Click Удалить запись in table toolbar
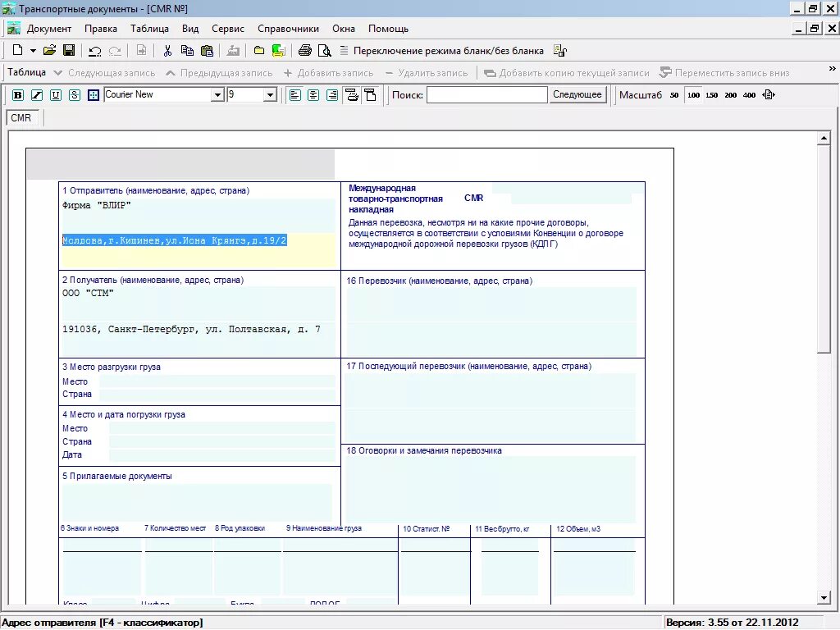Viewport: 840px width, 630px height. pos(427,73)
